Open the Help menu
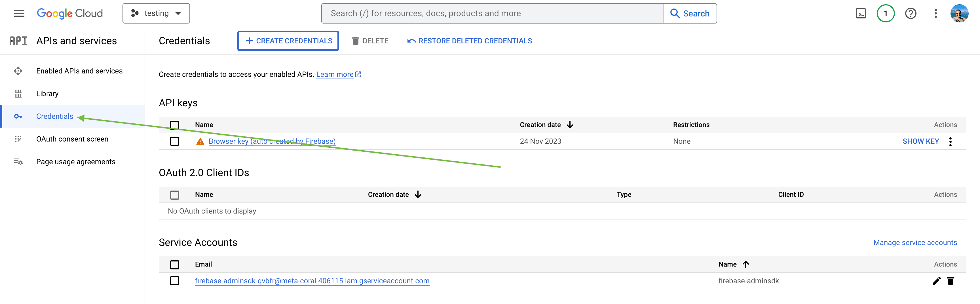 [911, 13]
